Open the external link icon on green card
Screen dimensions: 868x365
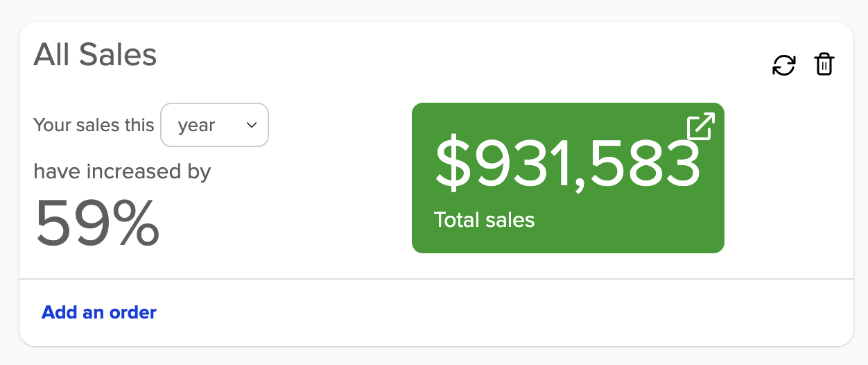tap(700, 127)
